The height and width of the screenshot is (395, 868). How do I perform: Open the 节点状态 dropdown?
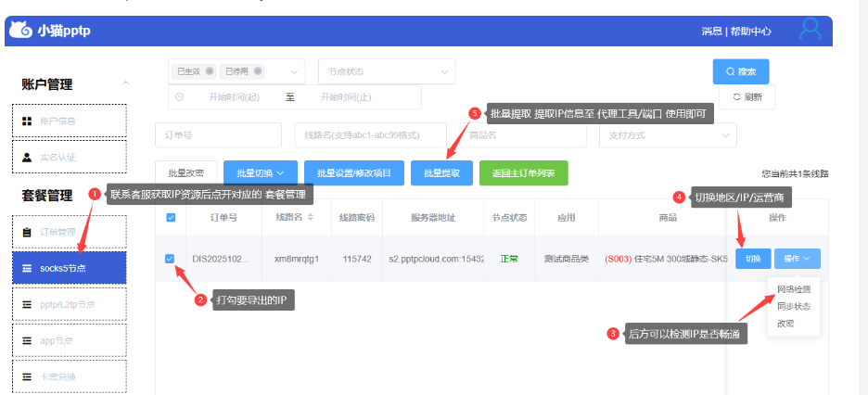387,71
